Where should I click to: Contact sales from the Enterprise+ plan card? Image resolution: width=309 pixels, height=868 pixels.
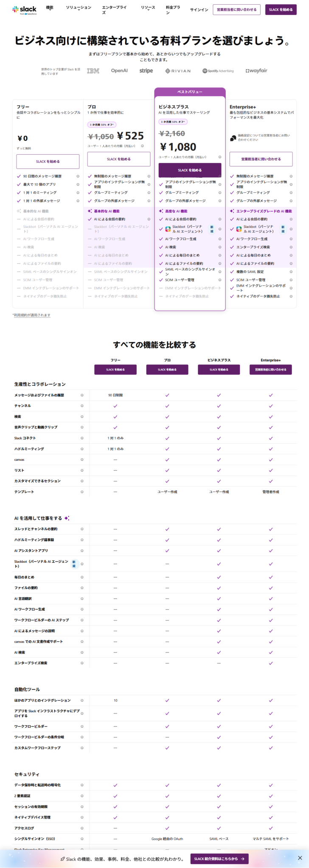click(x=261, y=159)
